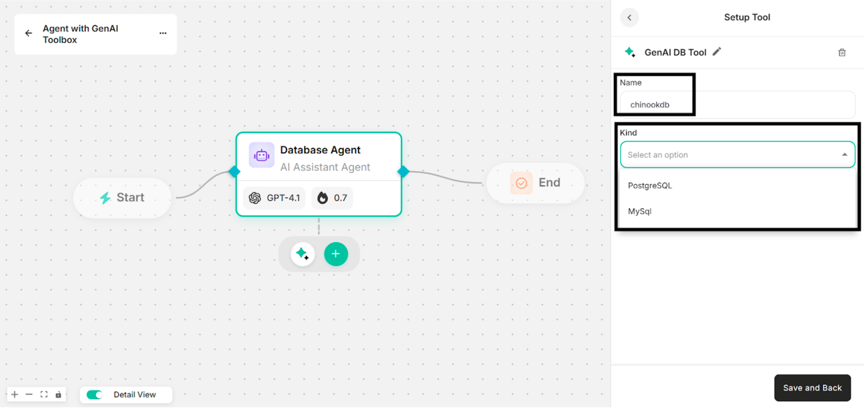Select the Database Agent node title
868x409 pixels.
click(320, 150)
